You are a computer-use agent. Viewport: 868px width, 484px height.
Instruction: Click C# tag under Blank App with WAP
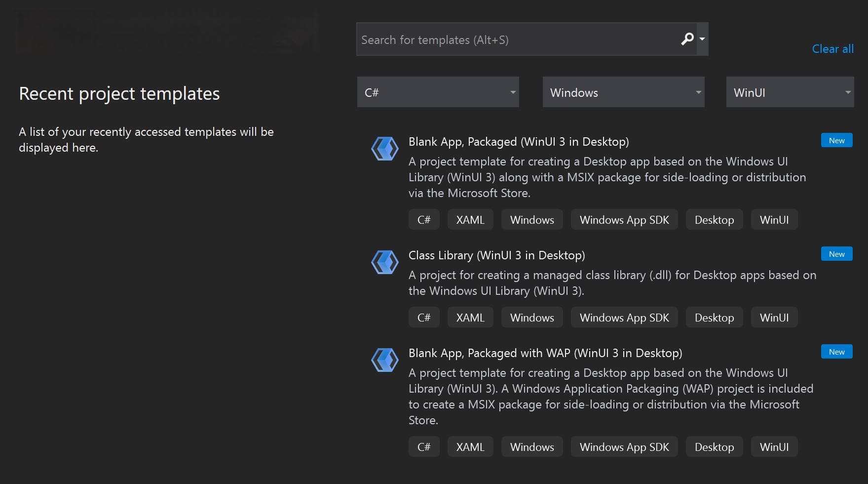(424, 447)
